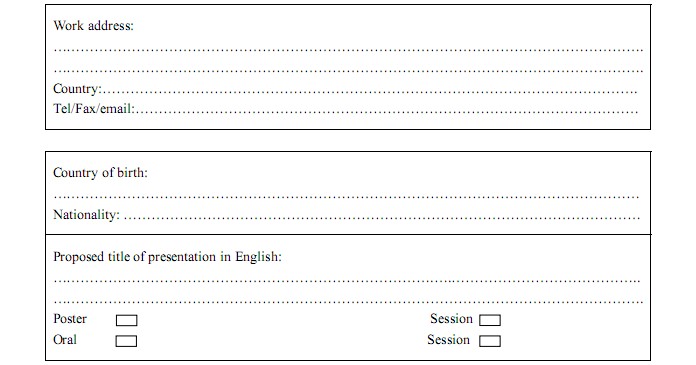Click the line under Country of birth

(x=347, y=196)
